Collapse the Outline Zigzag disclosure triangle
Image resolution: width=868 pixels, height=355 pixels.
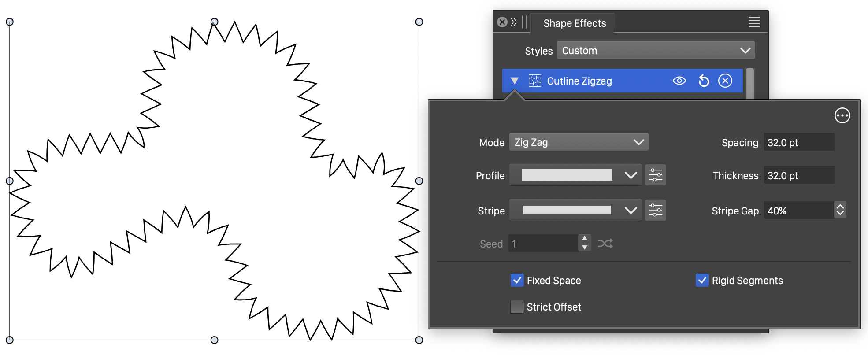(514, 81)
